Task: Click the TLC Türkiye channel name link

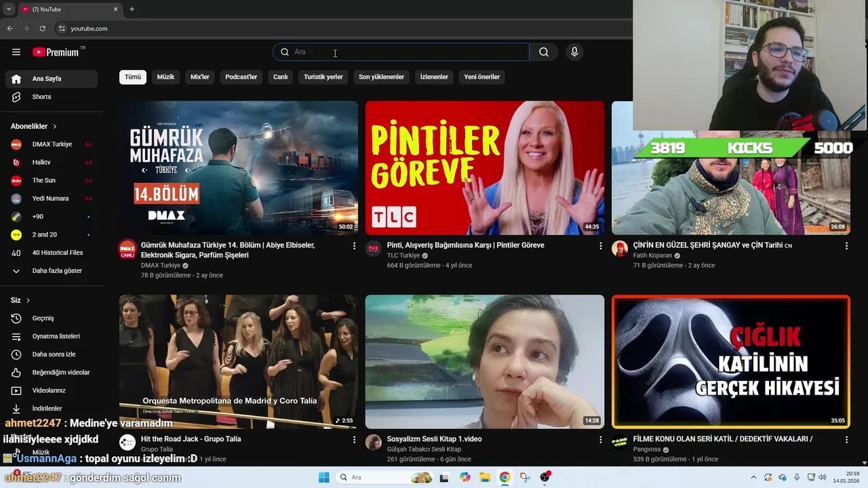Action: (403, 256)
